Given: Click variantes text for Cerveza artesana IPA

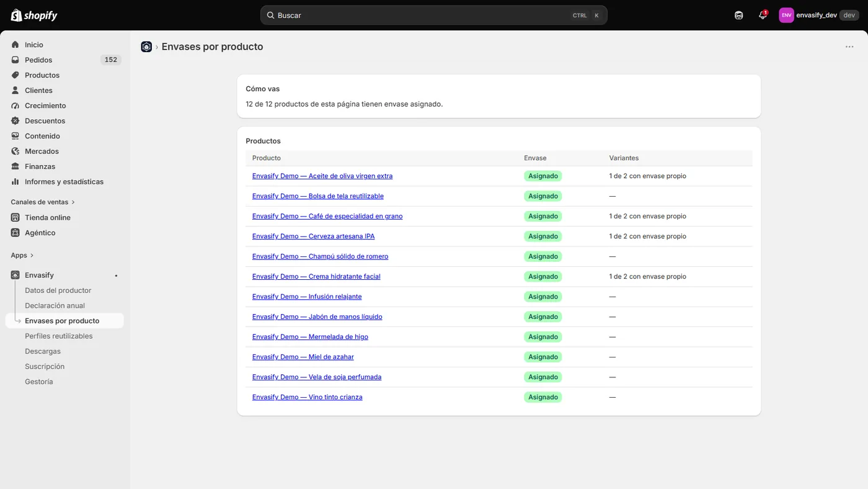Looking at the screenshot, I should 647,236.
